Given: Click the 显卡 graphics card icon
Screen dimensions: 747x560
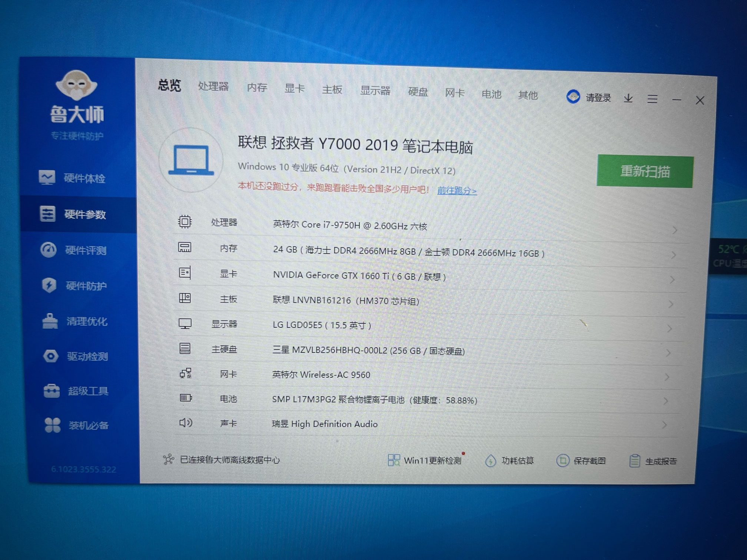Looking at the screenshot, I should [185, 273].
